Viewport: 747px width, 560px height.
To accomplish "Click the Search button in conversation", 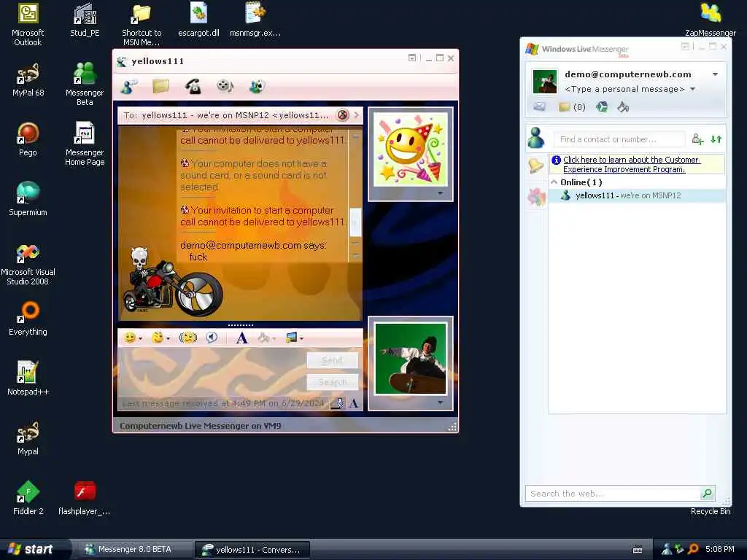I will tap(333, 382).
